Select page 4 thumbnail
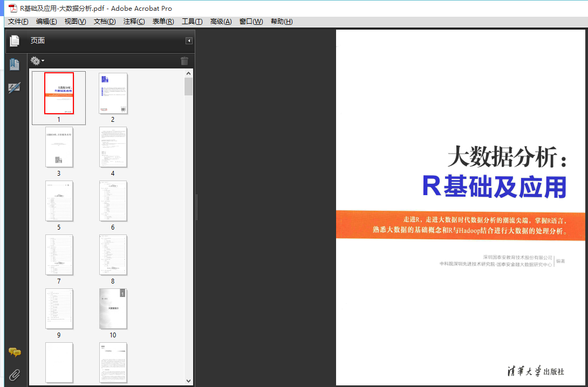This screenshot has width=588, height=387. coord(113,147)
